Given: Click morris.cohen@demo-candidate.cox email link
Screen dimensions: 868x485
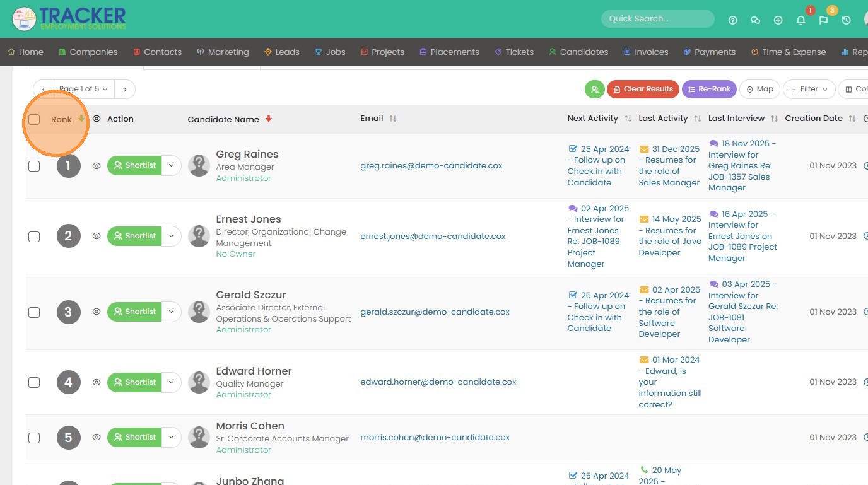Looking at the screenshot, I should pos(435,437).
